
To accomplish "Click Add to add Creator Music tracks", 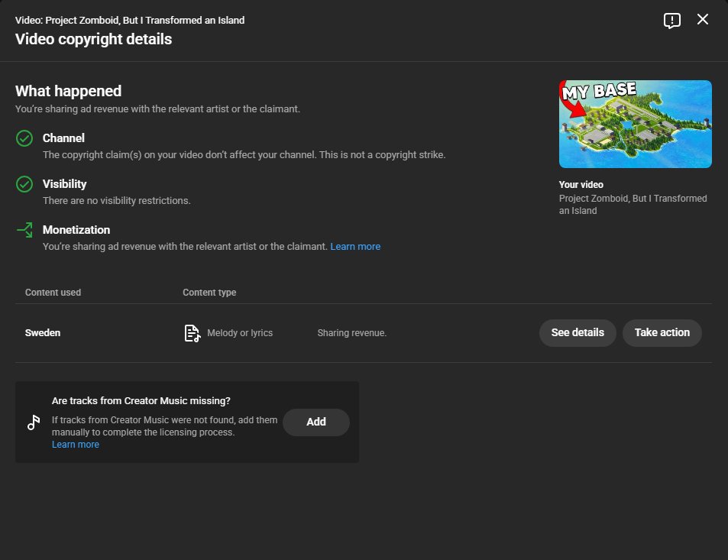I will pyautogui.click(x=316, y=422).
